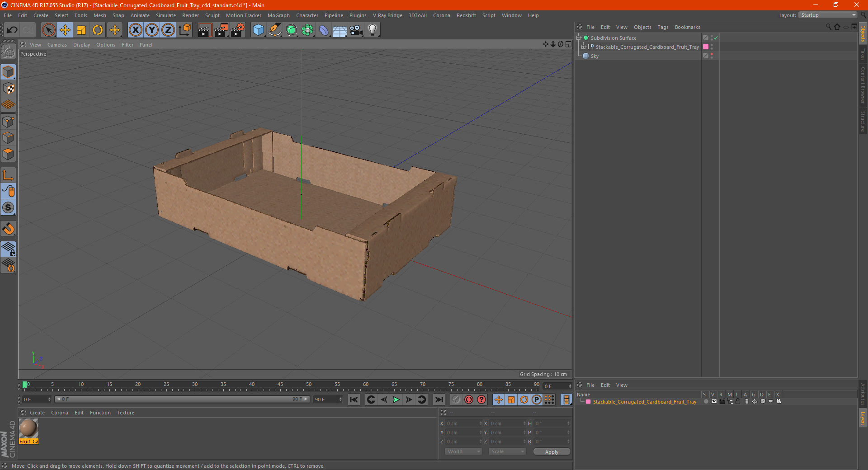Expand the Stackable_Corrugated_Cardboard_Fruit_Tray object

[583, 47]
